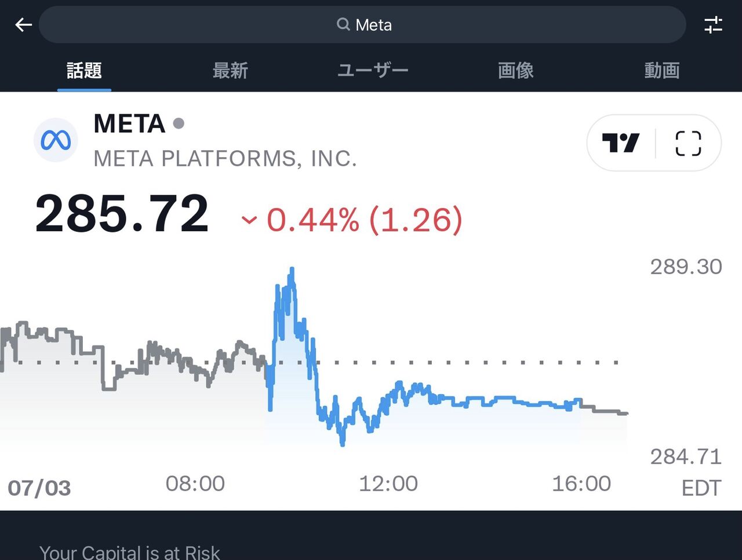742x560 pixels.
Task: Open TradingView chart via TV logo
Action: [620, 143]
